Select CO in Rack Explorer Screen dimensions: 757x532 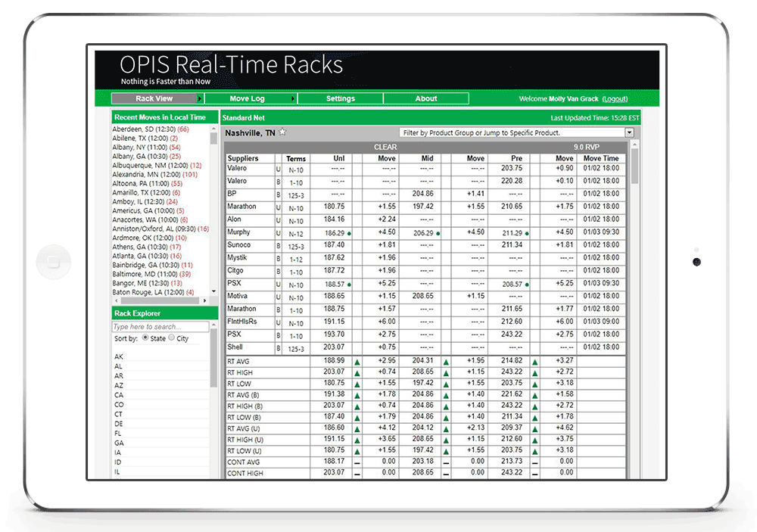click(119, 405)
